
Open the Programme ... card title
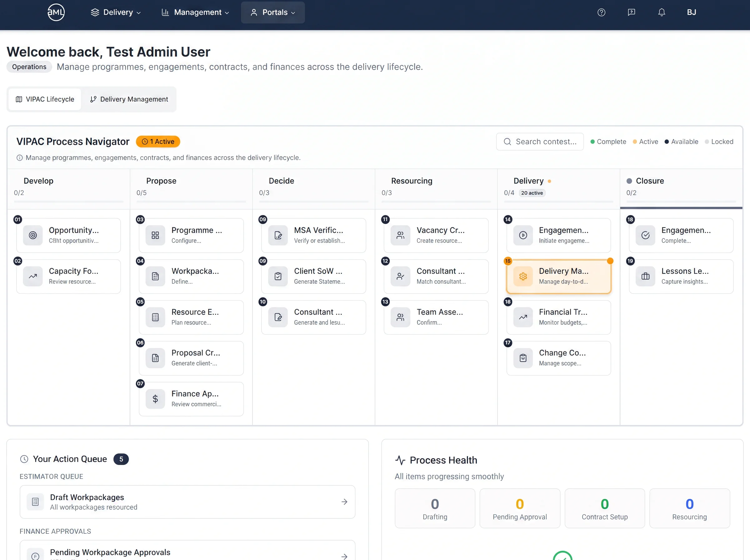[x=197, y=230]
